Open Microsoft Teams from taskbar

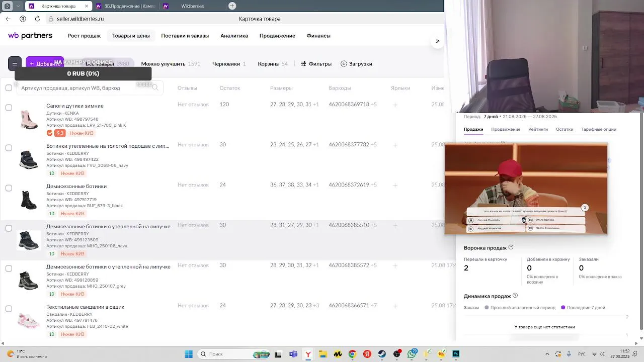[x=293, y=354]
